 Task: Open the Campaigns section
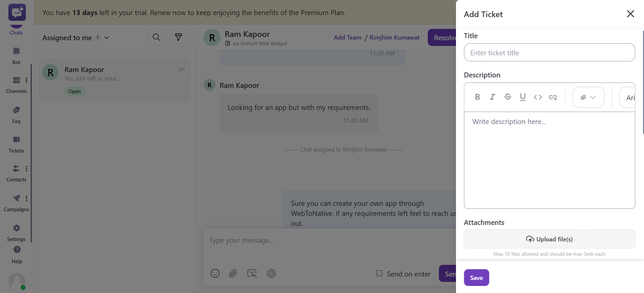point(16,202)
